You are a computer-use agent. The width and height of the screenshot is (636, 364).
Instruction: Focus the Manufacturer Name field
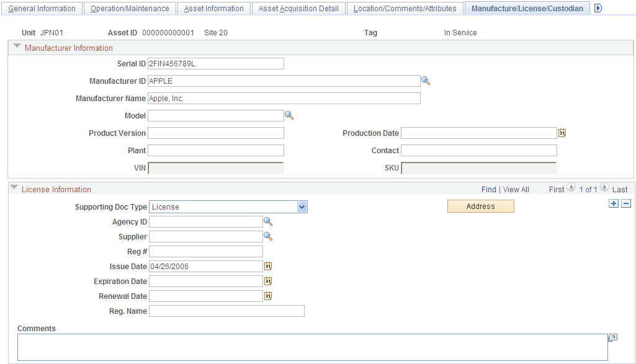coord(284,99)
